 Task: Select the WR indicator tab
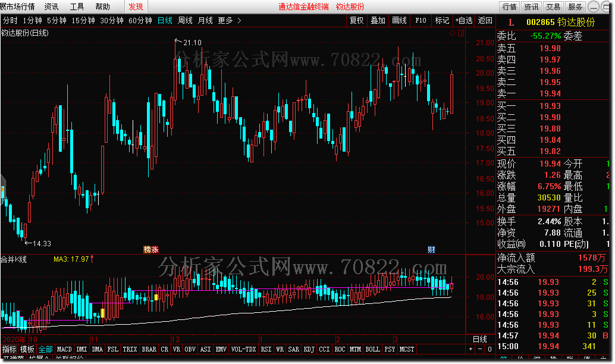[280, 349]
